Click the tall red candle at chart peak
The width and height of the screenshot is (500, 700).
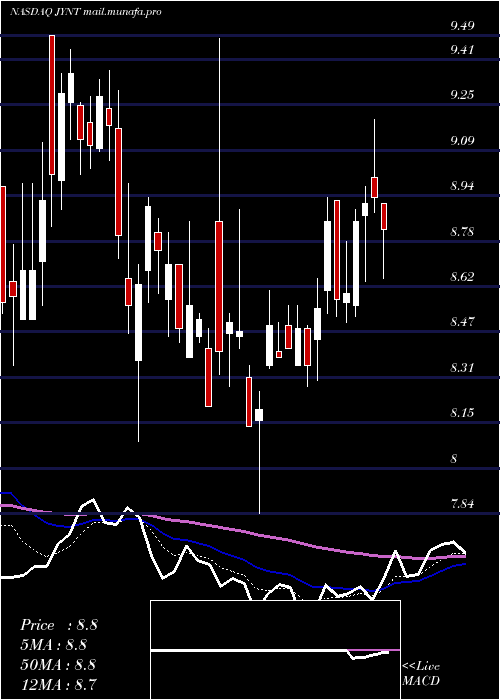[x=52, y=104]
